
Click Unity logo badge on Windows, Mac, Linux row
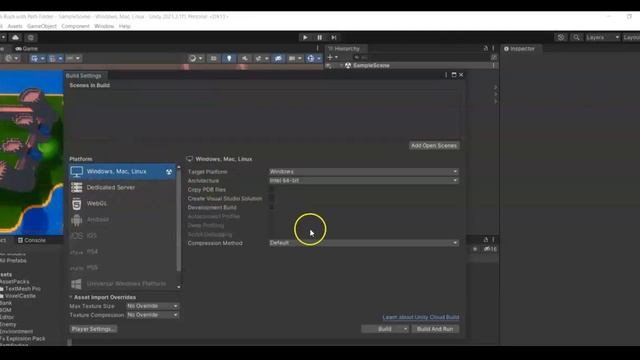coord(169,172)
